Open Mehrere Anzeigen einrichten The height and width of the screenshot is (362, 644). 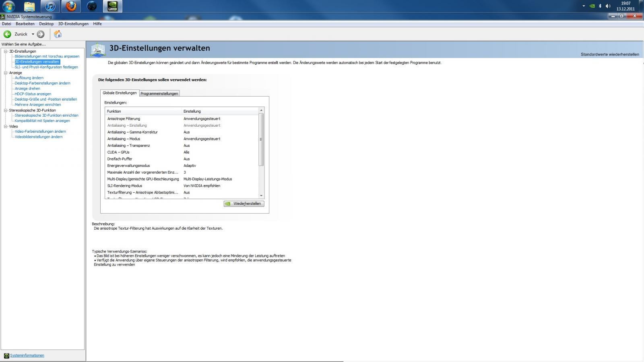point(38,105)
